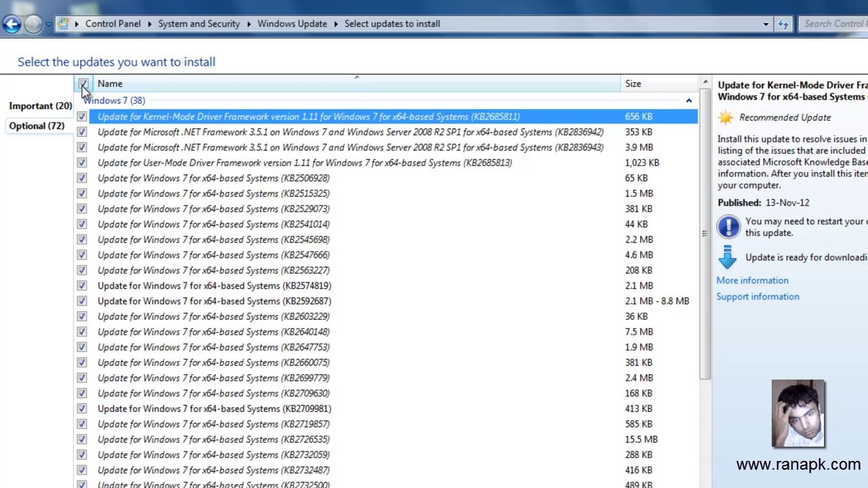Screen dimensions: 868x488
Task: Go to Windows Update breadcrumb
Action: click(292, 24)
